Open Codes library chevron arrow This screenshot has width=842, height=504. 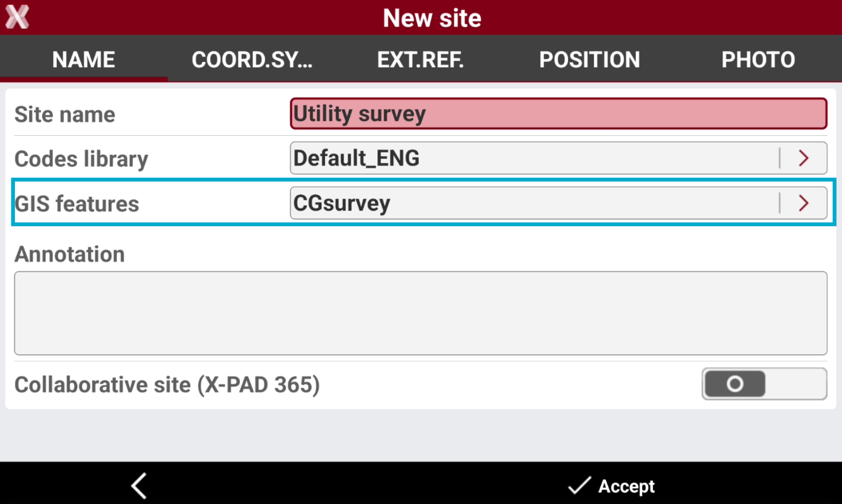804,158
